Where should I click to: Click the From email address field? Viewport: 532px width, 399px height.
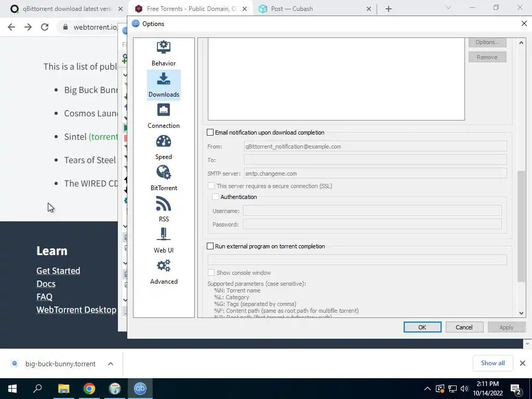[375, 147]
